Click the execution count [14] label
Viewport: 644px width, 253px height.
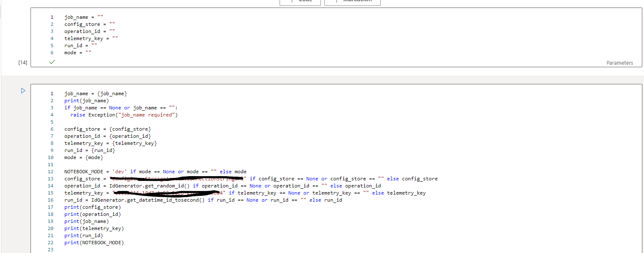coord(22,62)
